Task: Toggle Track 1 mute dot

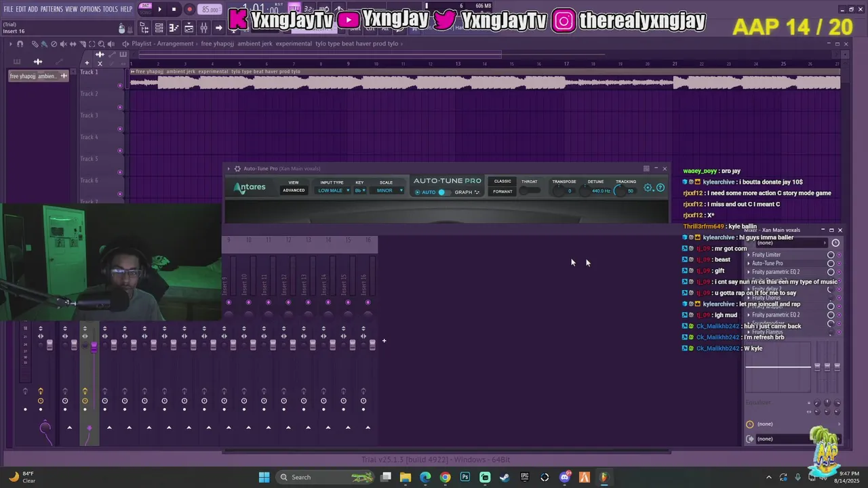Action: pyautogui.click(x=121, y=85)
